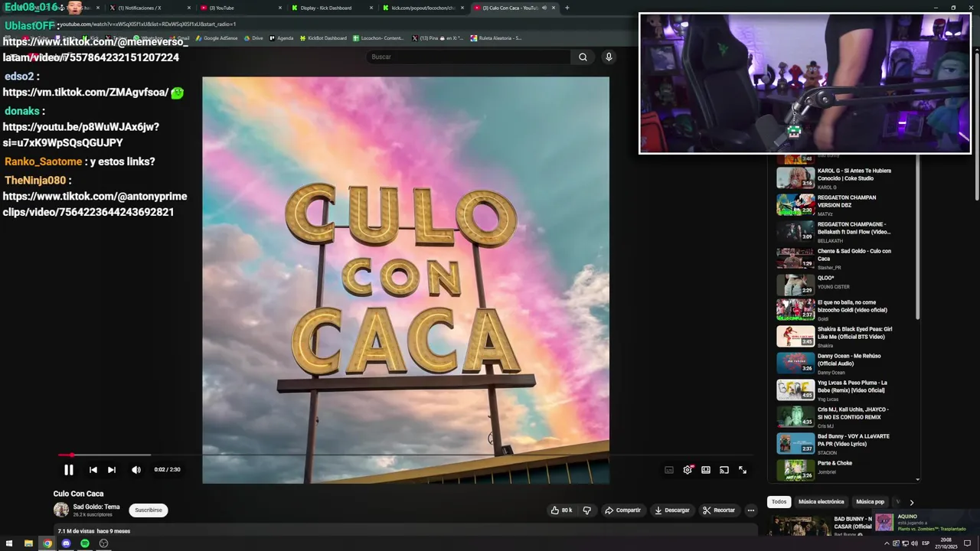
Task: Share video using Compartir button
Action: point(622,510)
